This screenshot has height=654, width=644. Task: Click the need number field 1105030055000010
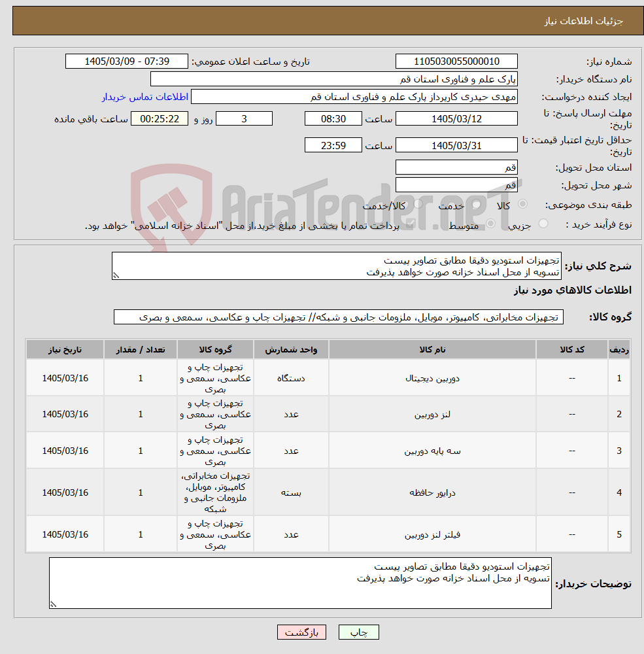pyautogui.click(x=456, y=61)
